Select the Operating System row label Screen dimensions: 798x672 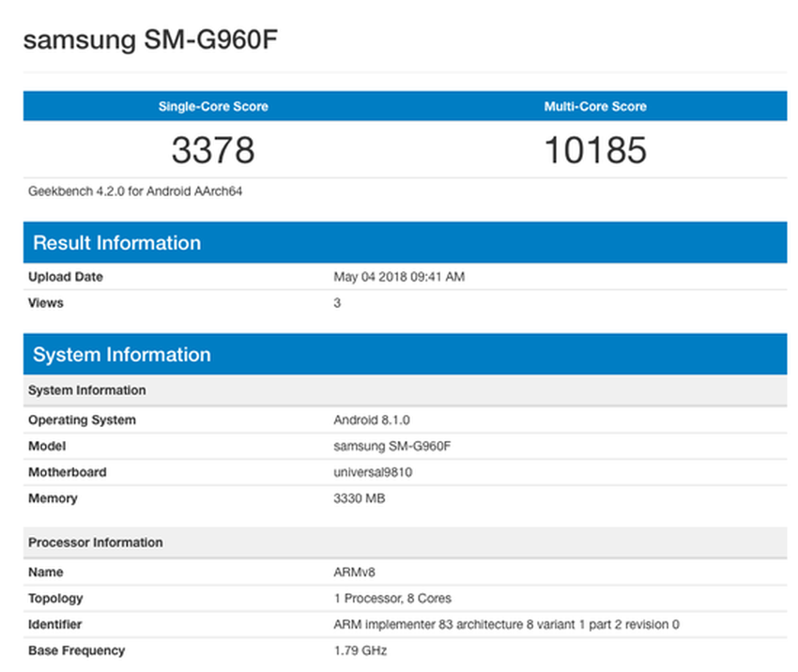(82, 420)
